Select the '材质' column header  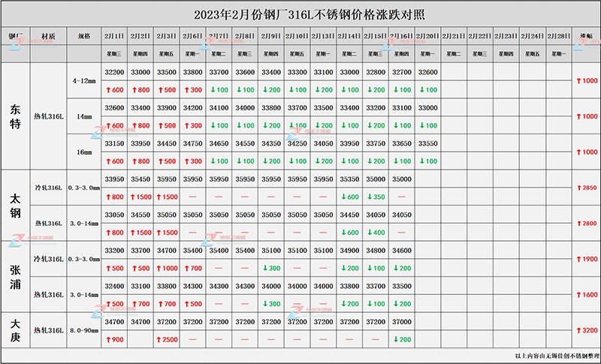click(48, 36)
